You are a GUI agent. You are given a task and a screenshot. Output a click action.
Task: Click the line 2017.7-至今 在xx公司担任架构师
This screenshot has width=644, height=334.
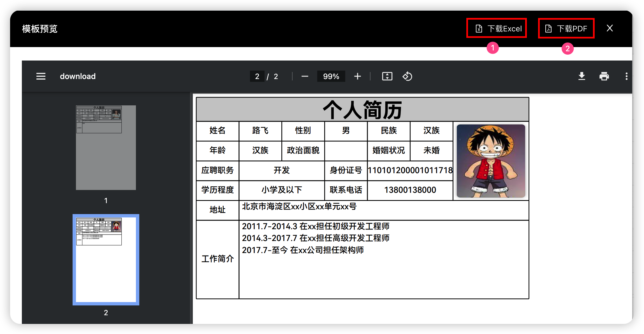tap(303, 250)
